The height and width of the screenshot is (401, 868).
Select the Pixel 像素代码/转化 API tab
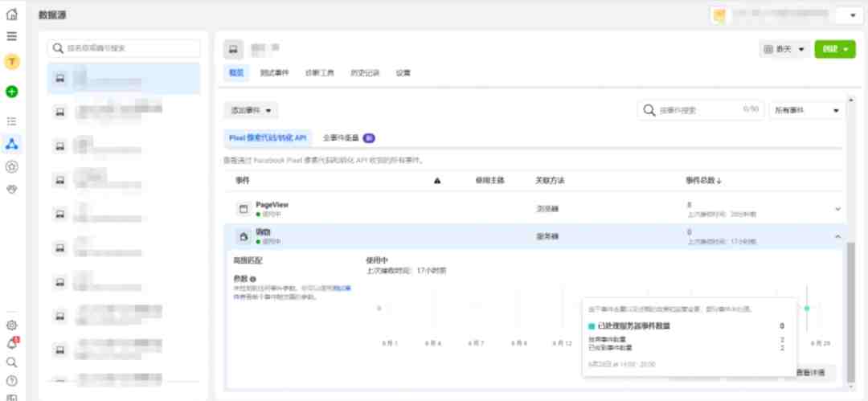268,138
